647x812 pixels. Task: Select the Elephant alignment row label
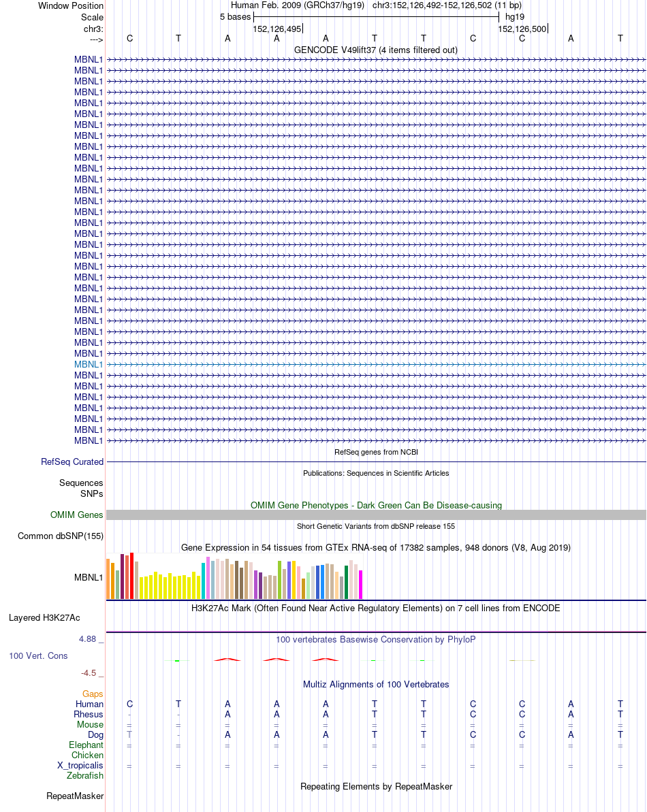tap(86, 745)
